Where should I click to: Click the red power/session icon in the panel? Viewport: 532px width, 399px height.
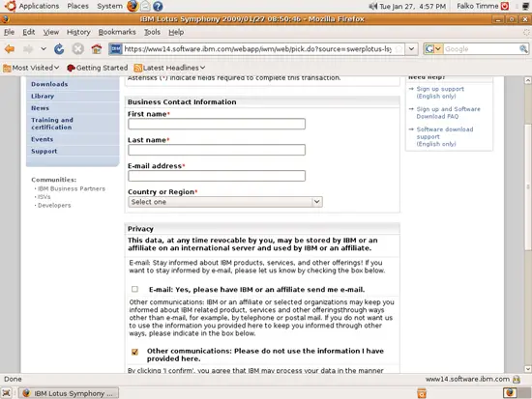[505, 6]
